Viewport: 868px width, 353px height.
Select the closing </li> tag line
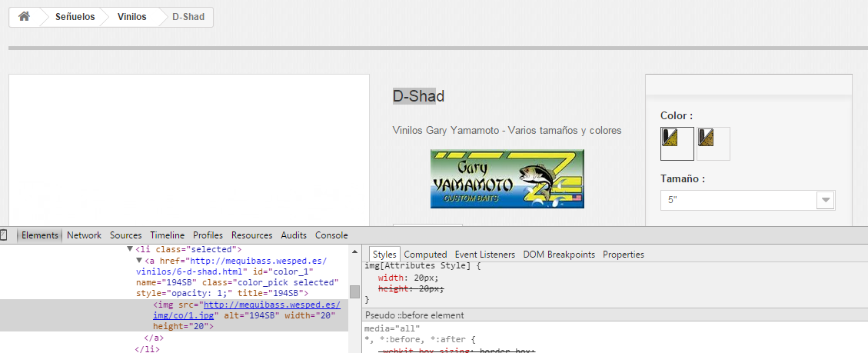click(x=148, y=348)
